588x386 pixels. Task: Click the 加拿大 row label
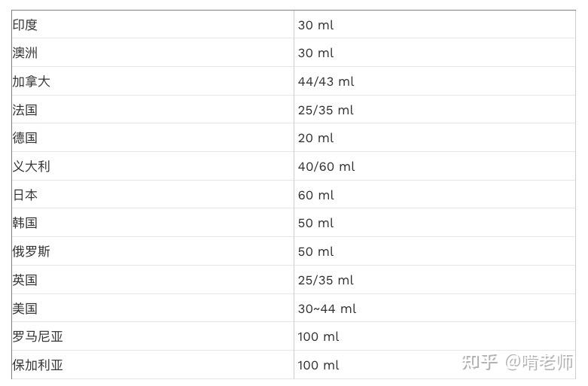click(x=31, y=81)
